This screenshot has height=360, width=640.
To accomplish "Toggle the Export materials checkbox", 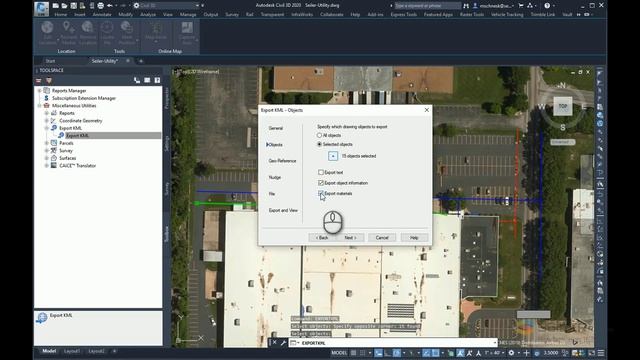I will tap(320, 193).
